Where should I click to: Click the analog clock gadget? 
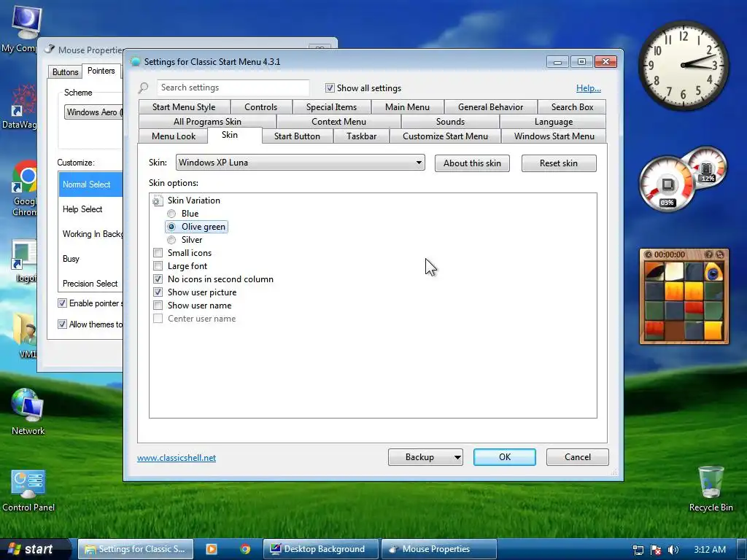(x=683, y=65)
